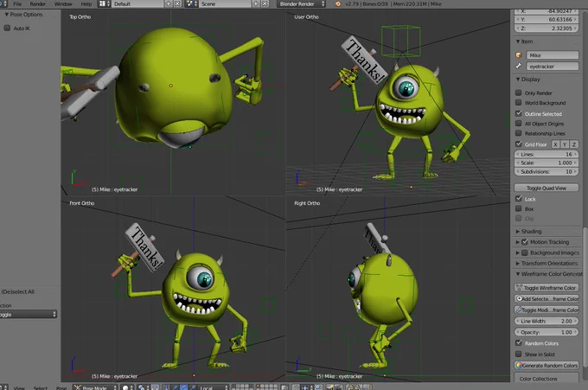This screenshot has height=390, width=588.
Task: Enable Relationship Lines checkbox
Action: [519, 133]
